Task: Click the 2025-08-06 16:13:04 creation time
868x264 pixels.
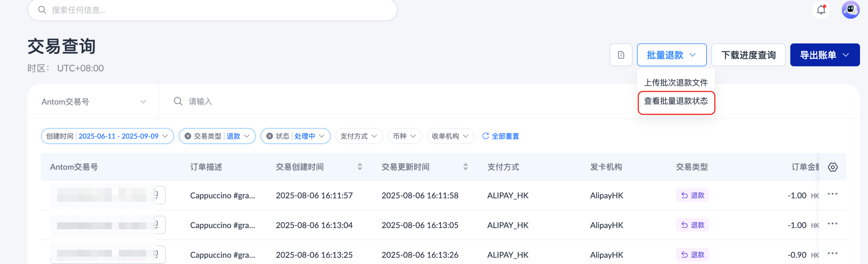Action: click(314, 225)
